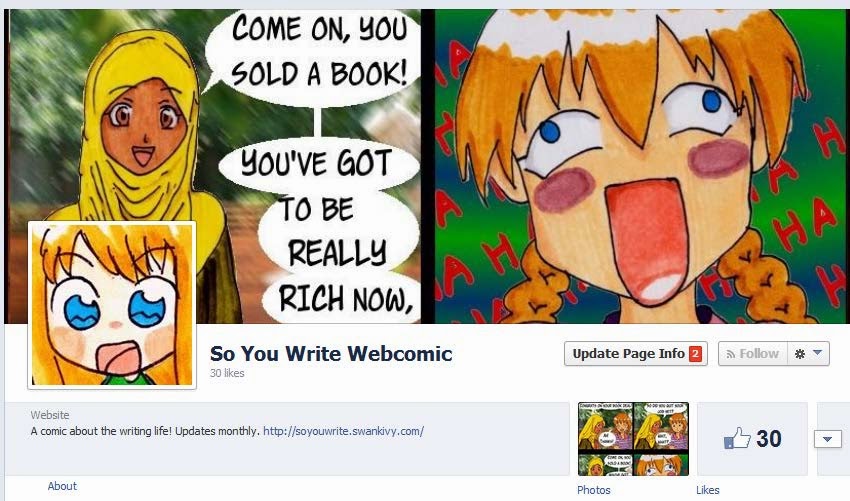Open the About link
This screenshot has width=850, height=501.
pos(62,486)
